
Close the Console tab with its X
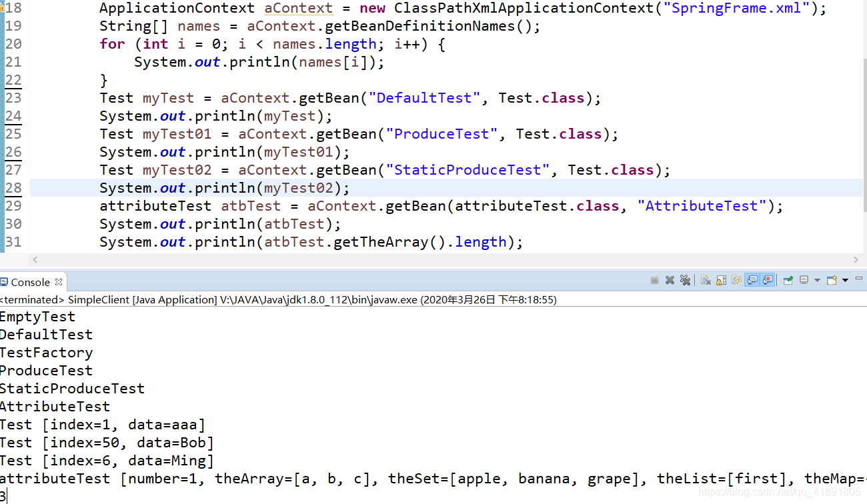tap(59, 282)
